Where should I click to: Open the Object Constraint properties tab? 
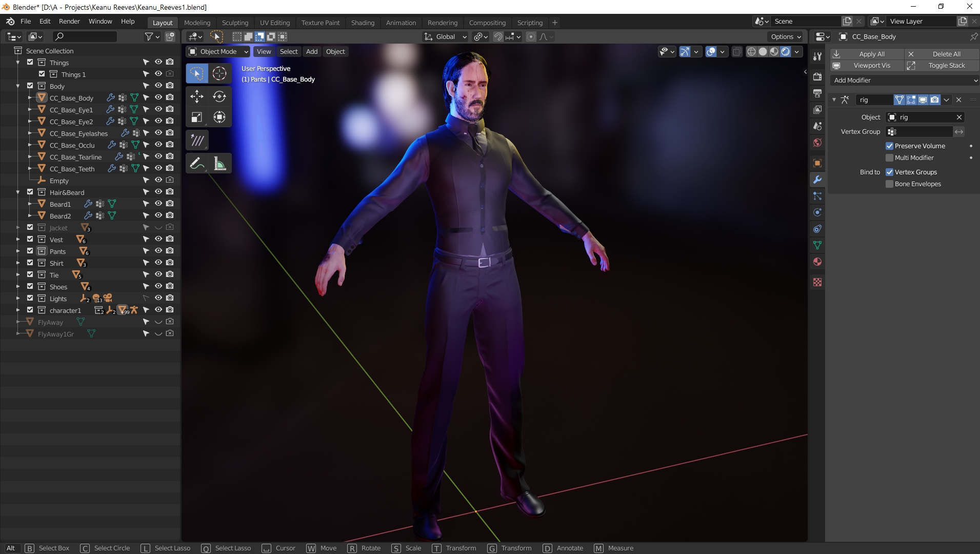pos(817,229)
